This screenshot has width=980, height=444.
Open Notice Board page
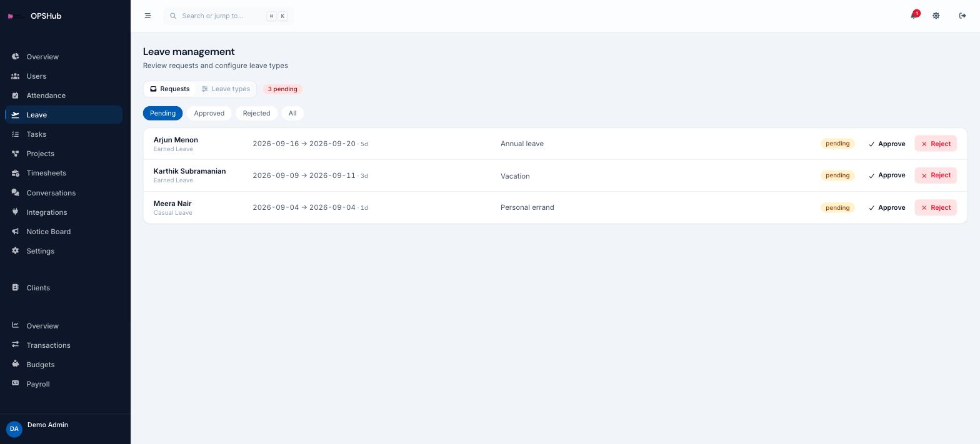64,232
